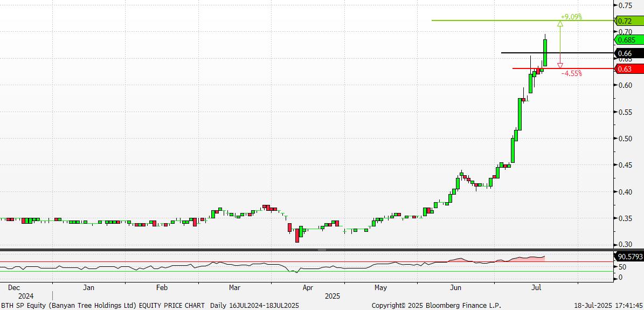Click the BTH SP Equity chart title text
644x310 pixels.
[x=150, y=306]
